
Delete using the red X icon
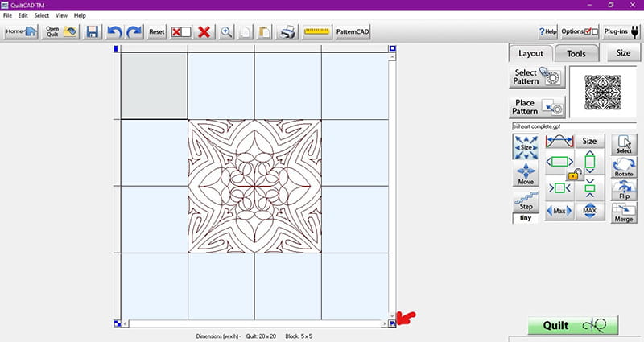204,32
